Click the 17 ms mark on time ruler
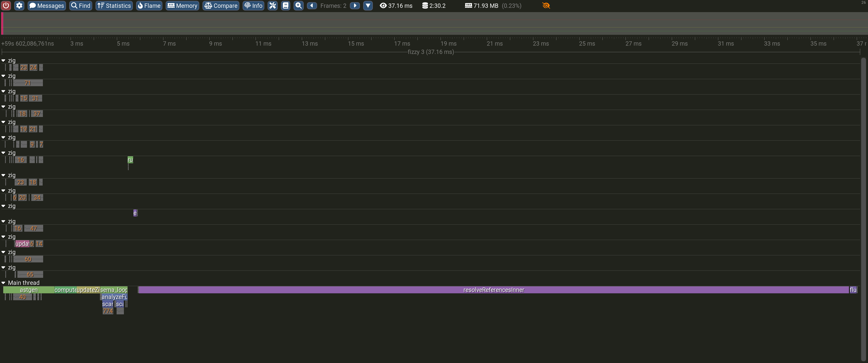The image size is (868, 363). [x=402, y=44]
